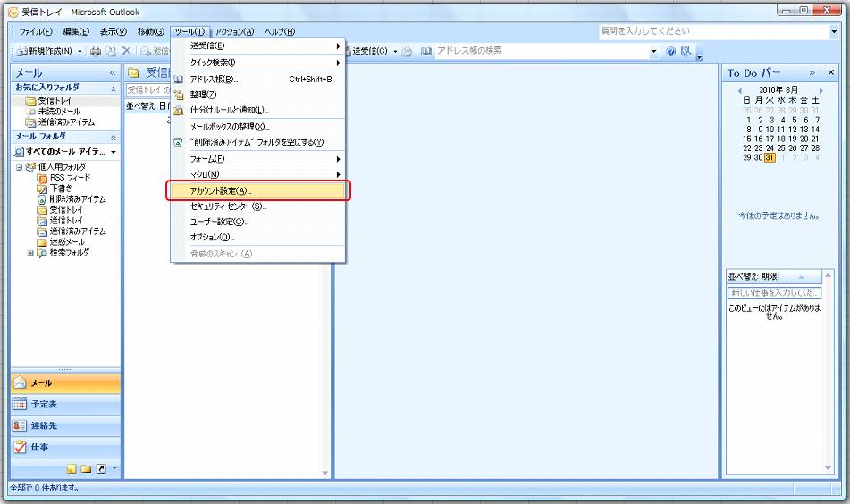The height and width of the screenshot is (504, 850).
Task: Open the すべてのメール アイテム dropdown
Action: (114, 152)
